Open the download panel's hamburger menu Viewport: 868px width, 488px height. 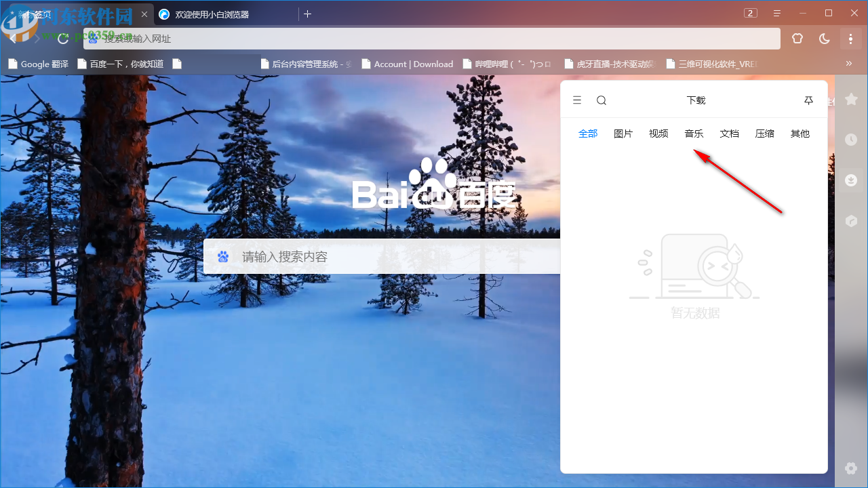577,100
